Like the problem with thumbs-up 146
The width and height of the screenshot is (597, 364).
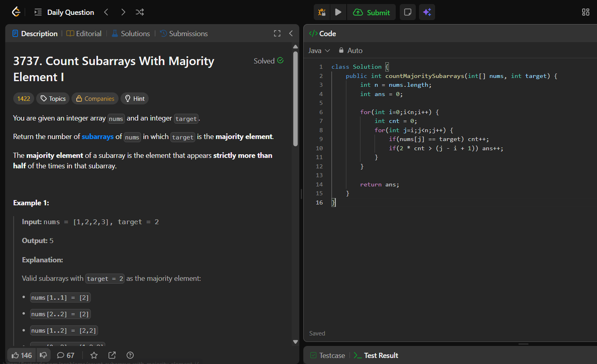21,355
